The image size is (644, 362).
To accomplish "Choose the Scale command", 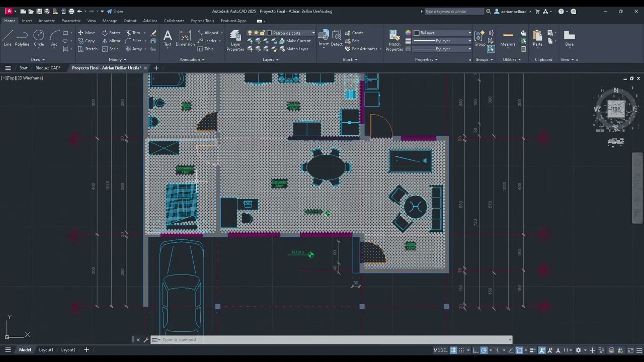I will point(110,49).
